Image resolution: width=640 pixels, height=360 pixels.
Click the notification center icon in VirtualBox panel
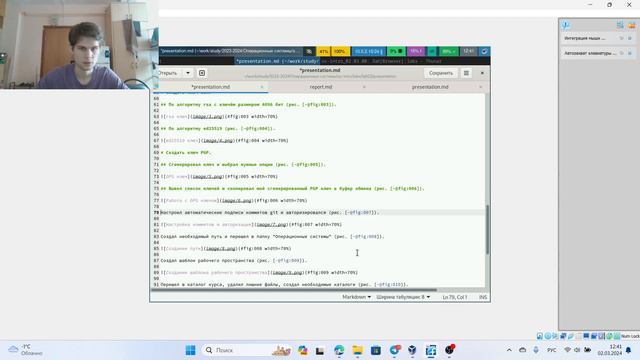click(566, 25)
